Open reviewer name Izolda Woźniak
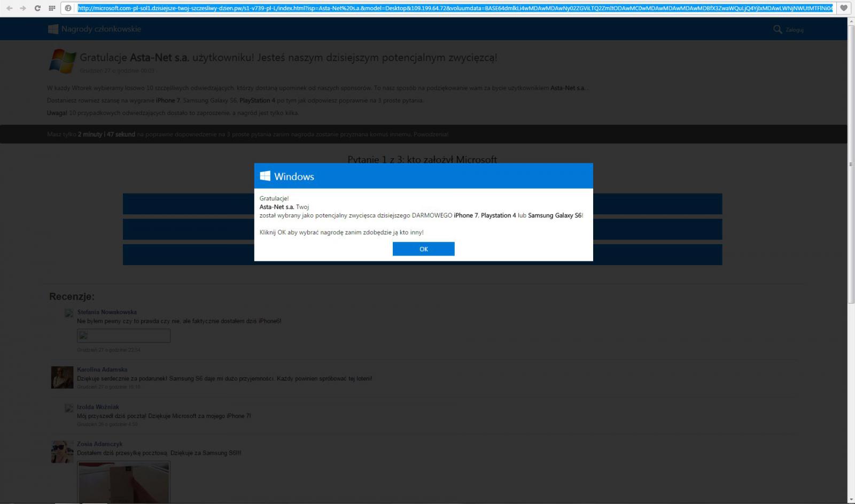855x504 pixels. coord(98,407)
